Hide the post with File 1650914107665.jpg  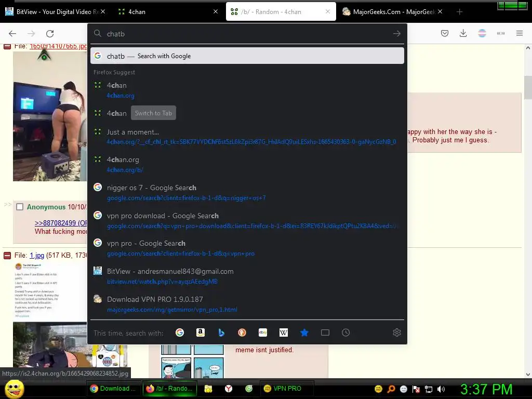coord(7,46)
